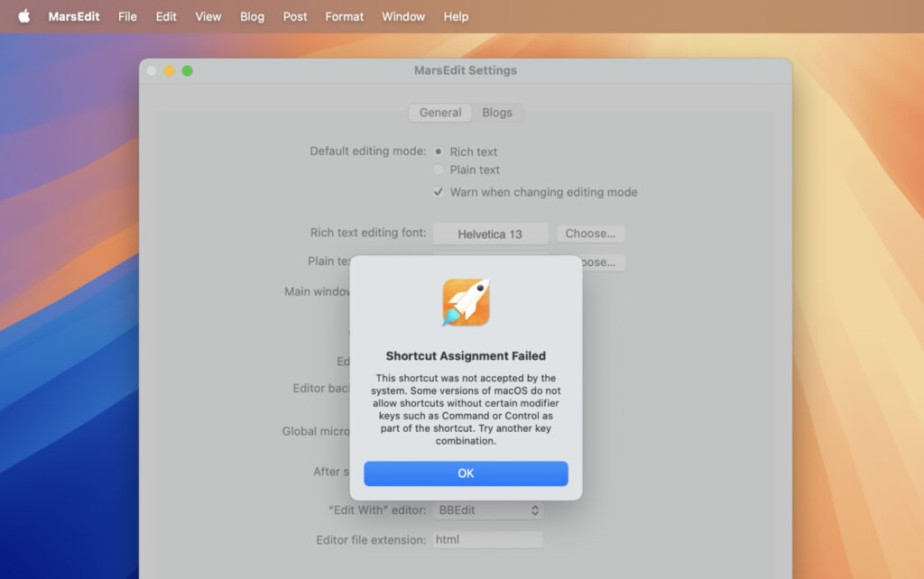Click Choose... for the rich text font
The image size is (924, 579).
click(591, 233)
